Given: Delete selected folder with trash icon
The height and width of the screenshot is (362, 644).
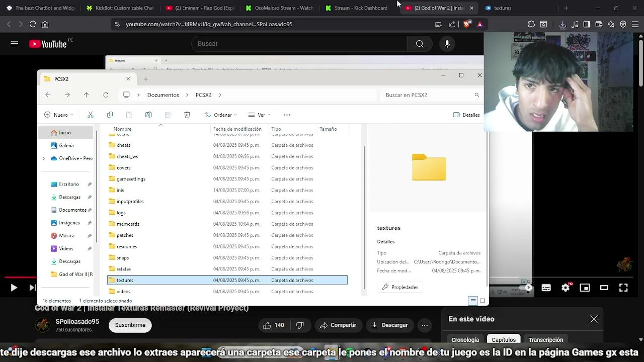Looking at the screenshot, I should coord(187,115).
